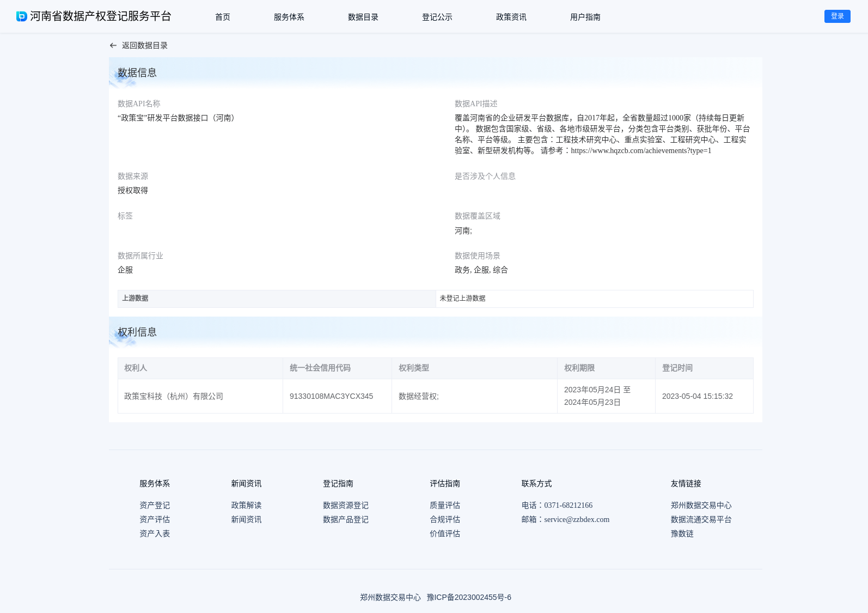Click the platform title 河南省数据产权登记服务平台
This screenshot has height=613, width=868.
pos(101,16)
